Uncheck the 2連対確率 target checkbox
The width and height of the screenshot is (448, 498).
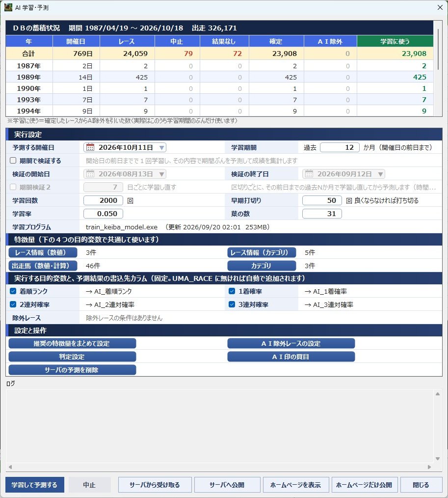pyautogui.click(x=13, y=304)
